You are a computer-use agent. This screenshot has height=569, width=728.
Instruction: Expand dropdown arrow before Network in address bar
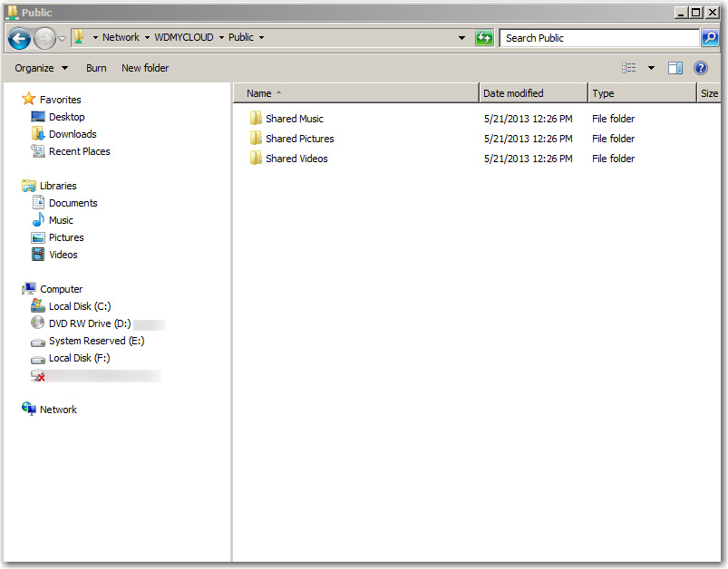pyautogui.click(x=95, y=37)
